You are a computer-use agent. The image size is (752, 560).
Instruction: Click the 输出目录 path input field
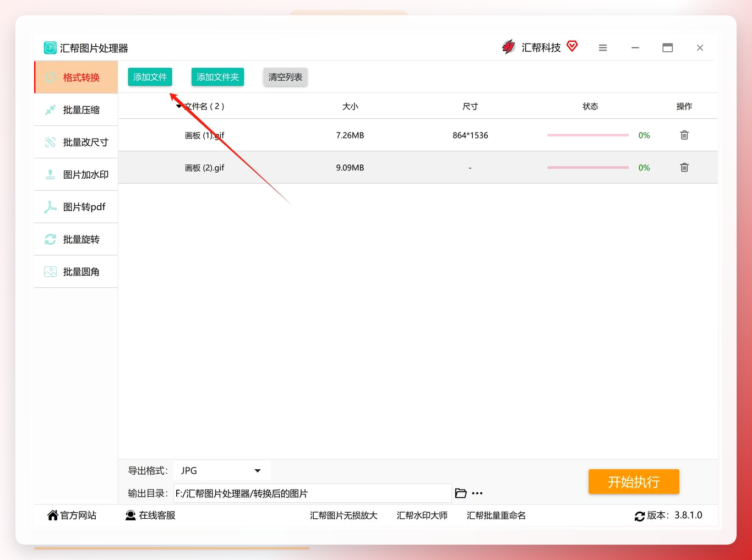tap(312, 493)
